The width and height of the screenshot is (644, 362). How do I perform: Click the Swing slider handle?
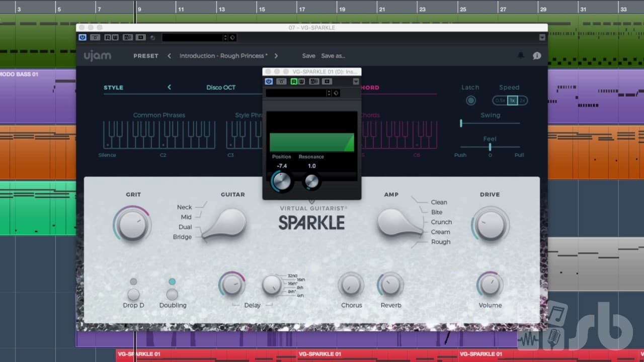tap(461, 123)
